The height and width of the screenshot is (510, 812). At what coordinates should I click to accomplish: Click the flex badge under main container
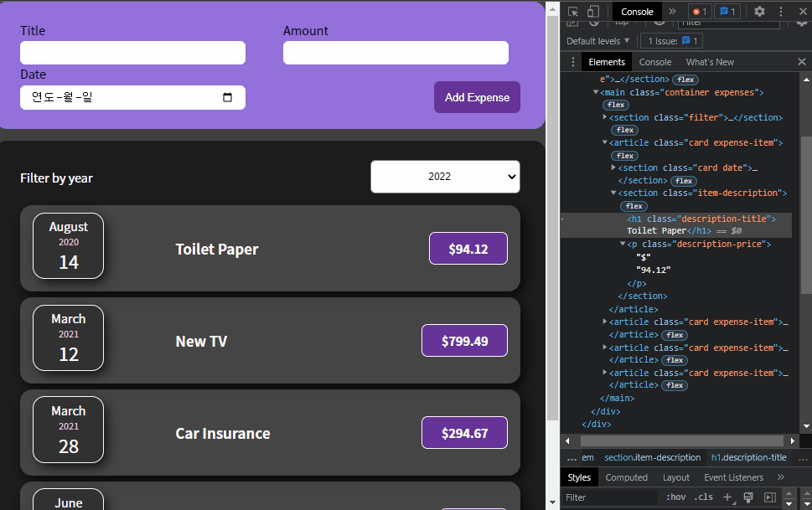[616, 106]
